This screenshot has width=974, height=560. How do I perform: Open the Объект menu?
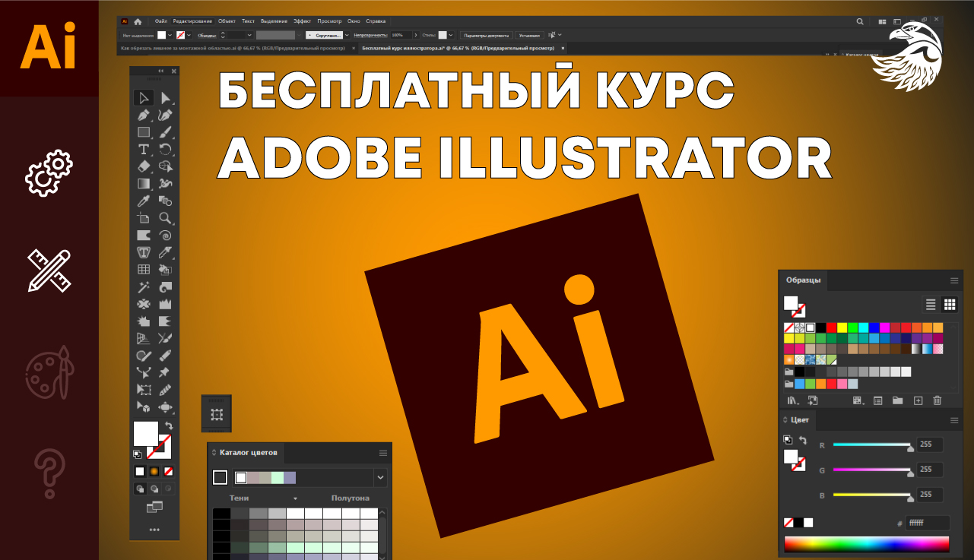tap(227, 21)
